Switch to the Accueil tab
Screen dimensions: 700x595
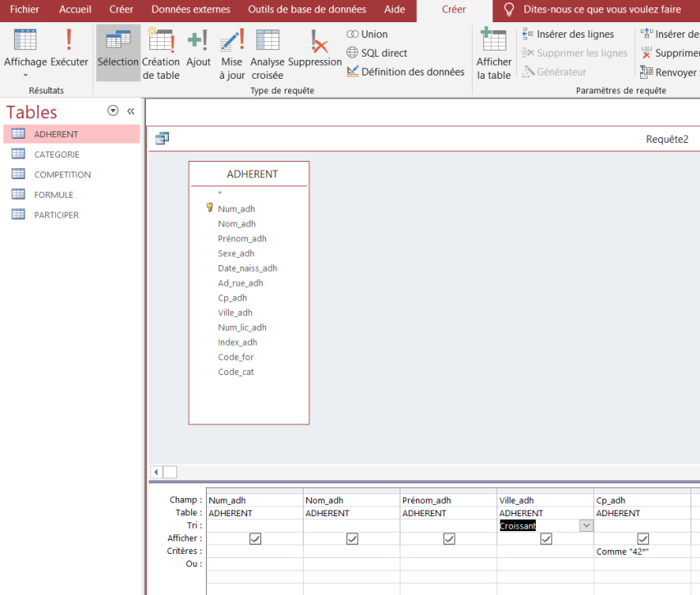75,9
